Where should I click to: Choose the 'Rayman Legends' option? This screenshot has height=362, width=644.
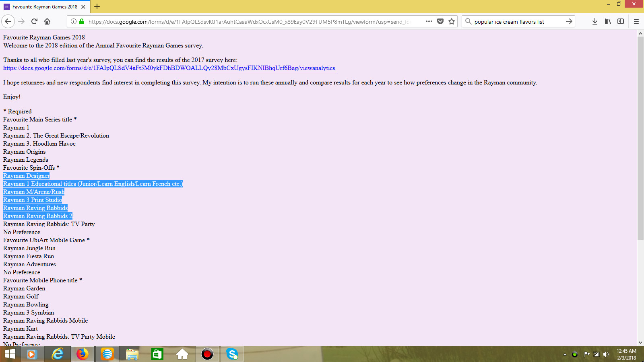pos(25,160)
